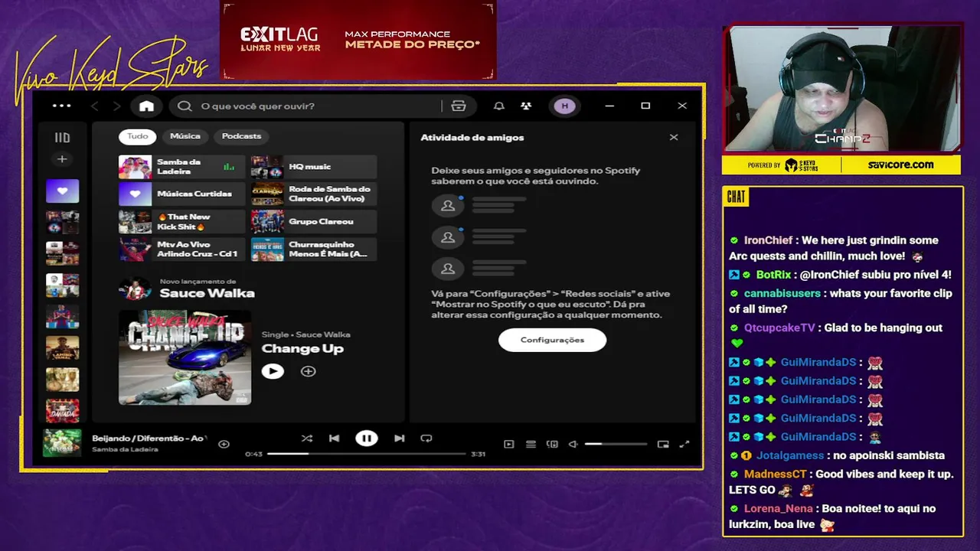
Task: Open the Danada playlist thumbnail in sidebar
Action: (62, 411)
